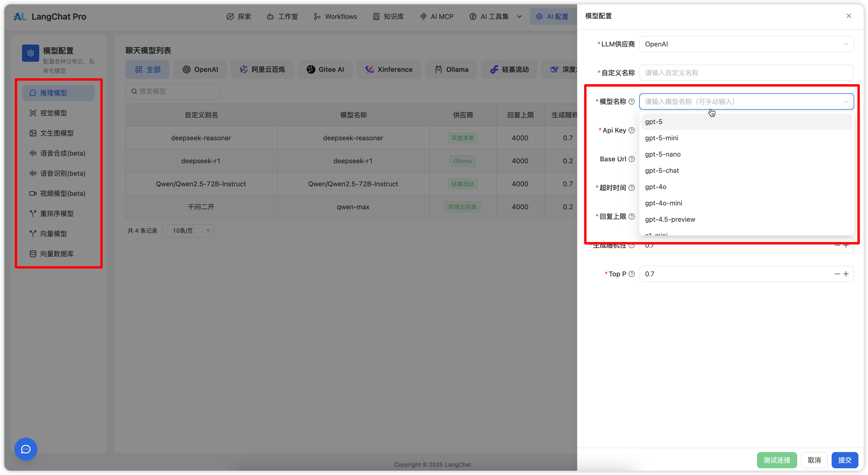The image size is (868, 475).
Task: Open the floating chat bubble icon
Action: tap(26, 449)
